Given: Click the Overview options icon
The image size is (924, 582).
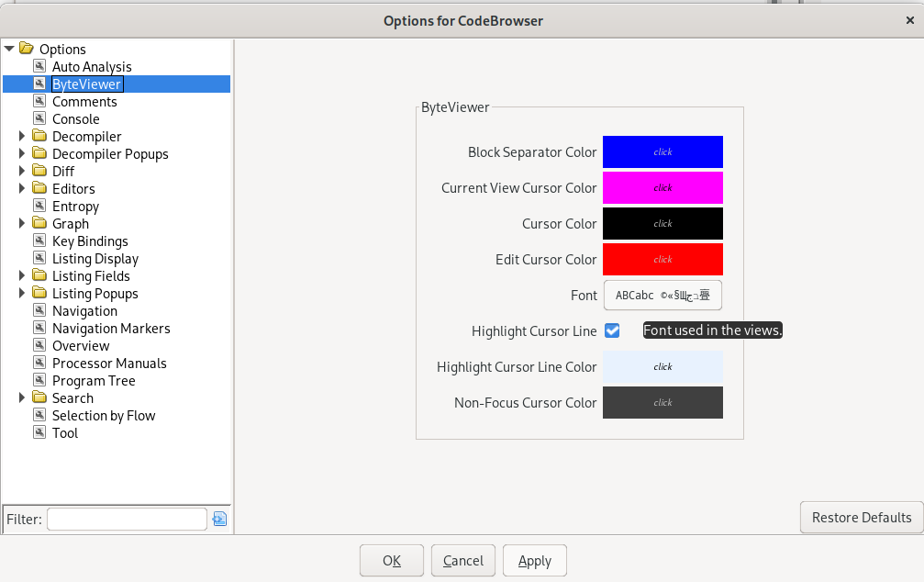Looking at the screenshot, I should pos(39,345).
